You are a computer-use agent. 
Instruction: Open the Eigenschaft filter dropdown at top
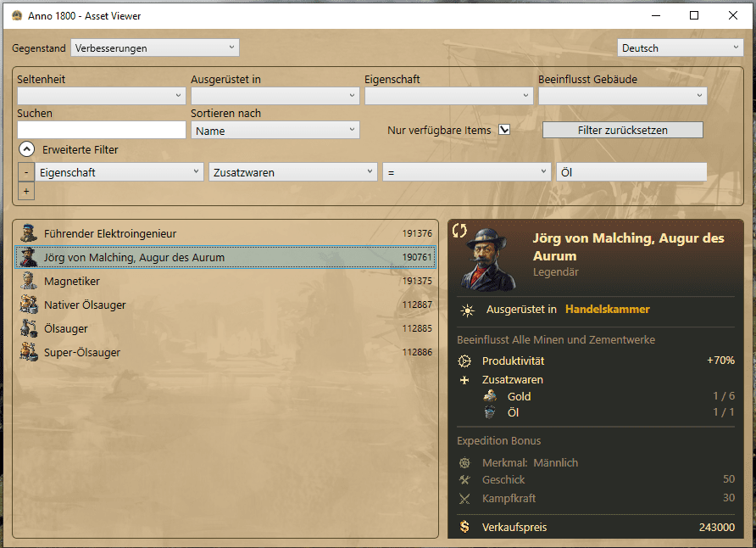pos(449,96)
